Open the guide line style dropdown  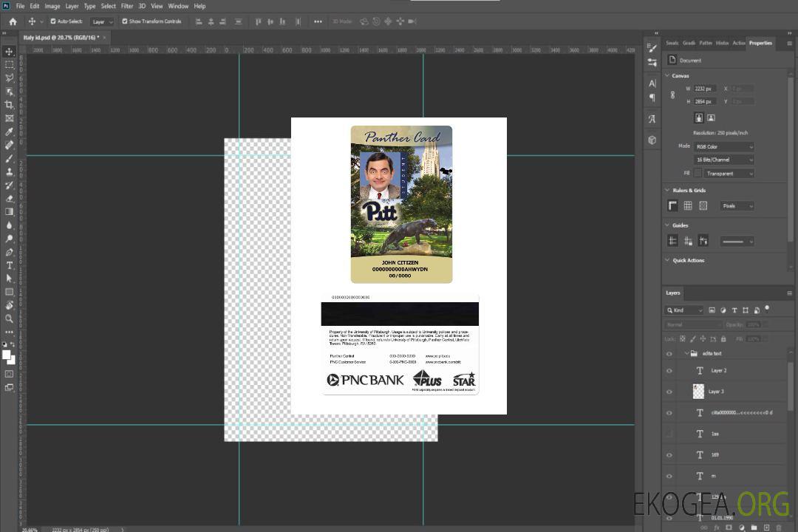click(737, 242)
